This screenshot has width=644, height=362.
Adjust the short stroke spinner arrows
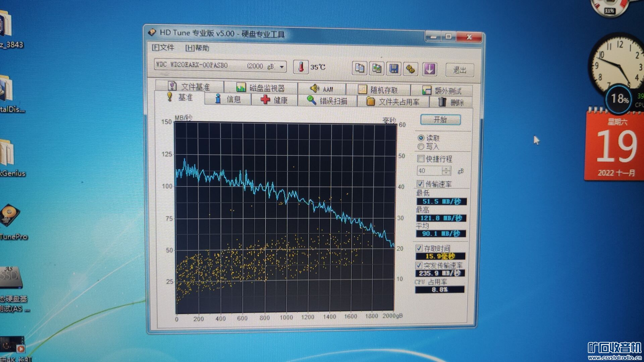[x=446, y=171]
